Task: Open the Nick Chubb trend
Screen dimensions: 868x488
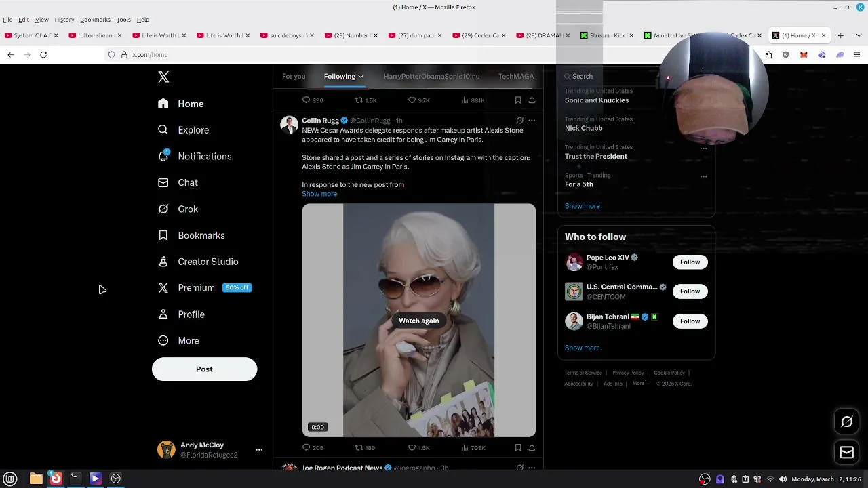Action: [x=584, y=128]
